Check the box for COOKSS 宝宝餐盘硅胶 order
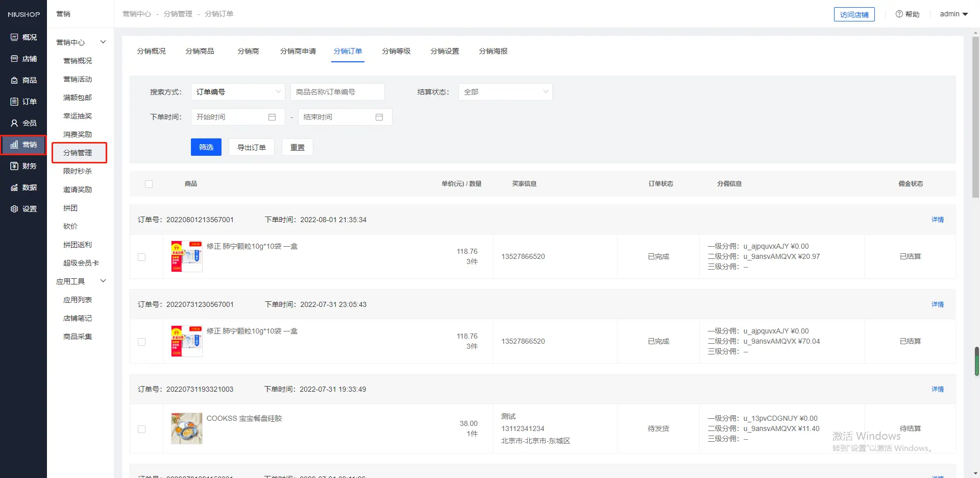The image size is (980, 478). (x=142, y=429)
